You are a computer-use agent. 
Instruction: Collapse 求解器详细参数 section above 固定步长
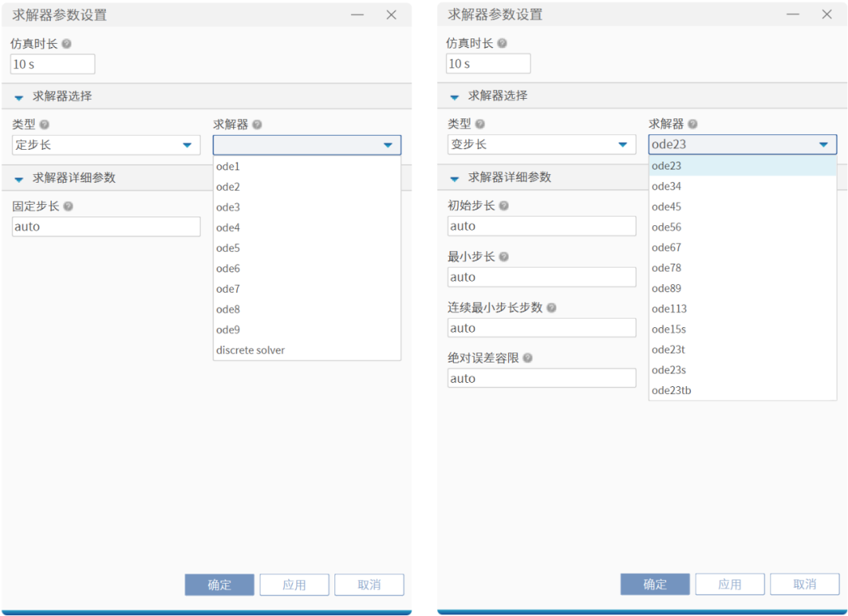(19, 179)
